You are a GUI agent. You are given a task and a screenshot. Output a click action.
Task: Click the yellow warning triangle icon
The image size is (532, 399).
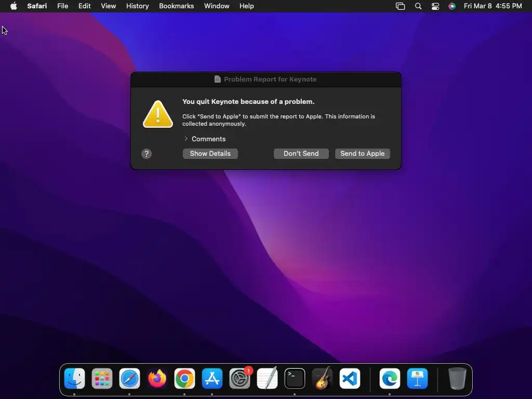click(x=158, y=114)
